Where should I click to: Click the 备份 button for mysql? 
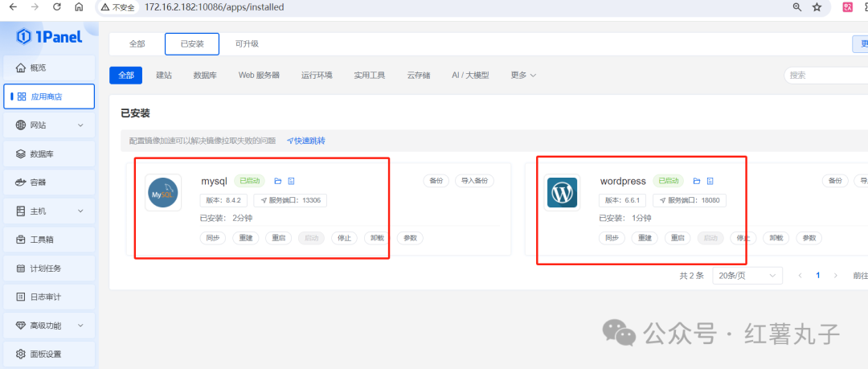pyautogui.click(x=436, y=181)
